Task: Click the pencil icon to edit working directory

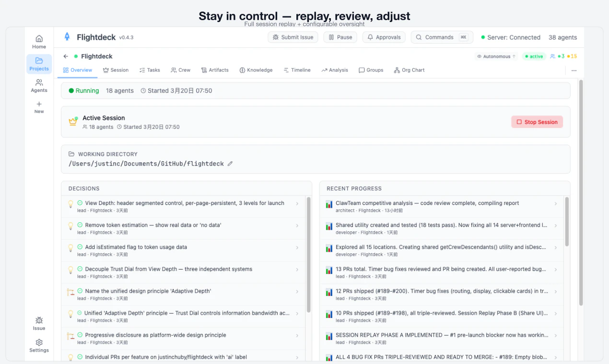Action: pos(230,164)
